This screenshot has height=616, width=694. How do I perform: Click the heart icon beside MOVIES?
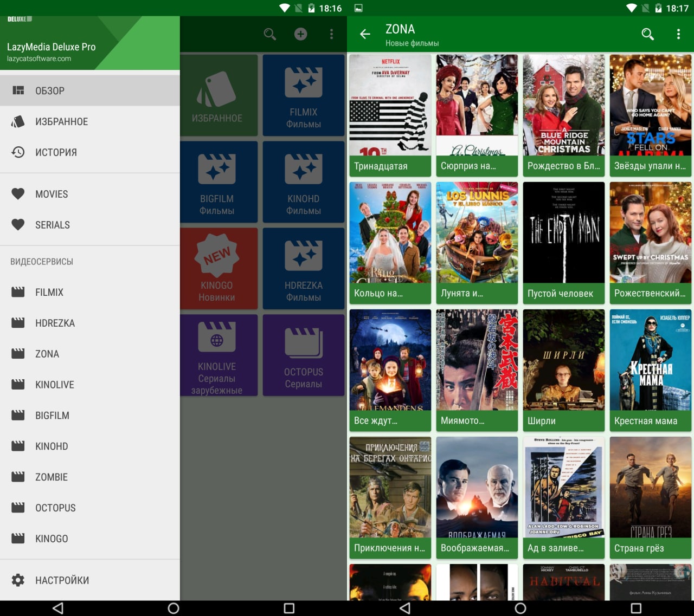18,194
